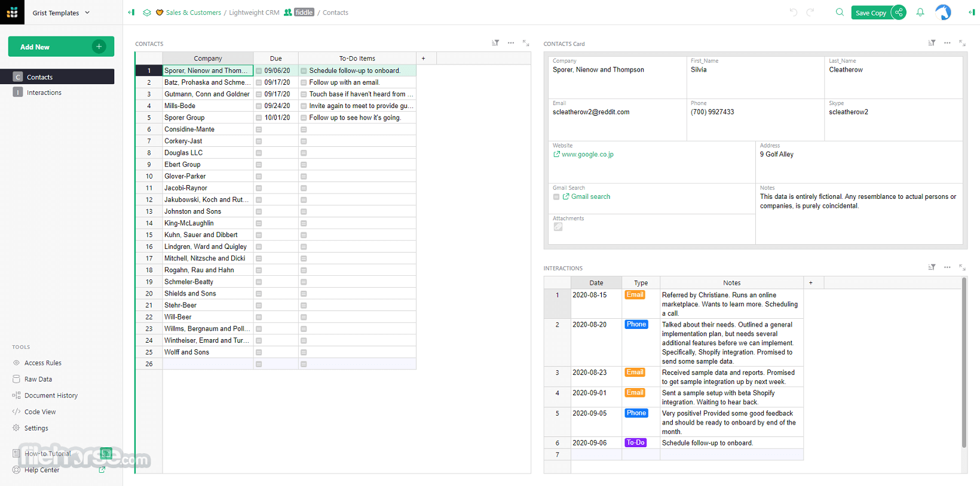Add a column to CONTACTS table
The height and width of the screenshot is (486, 980).
pos(424,59)
